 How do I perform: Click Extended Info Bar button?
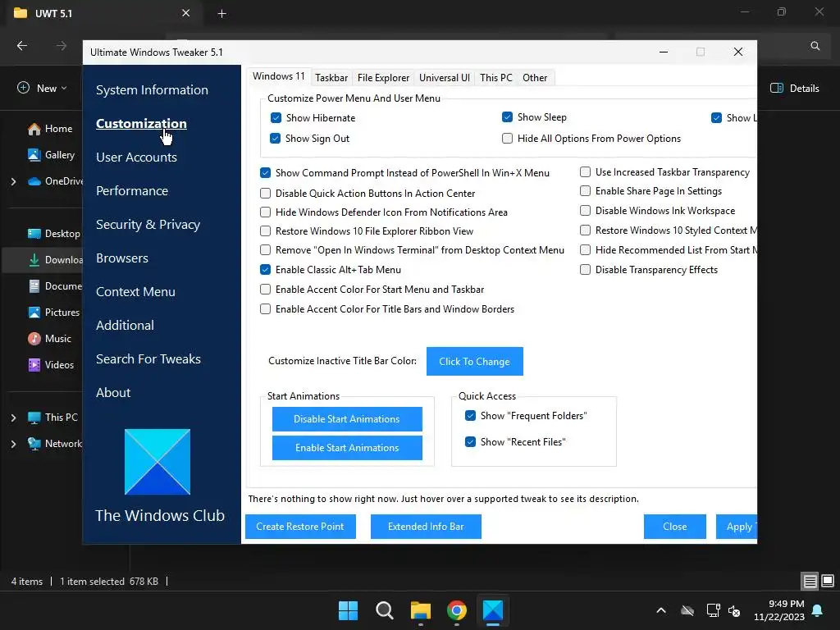coord(426,527)
